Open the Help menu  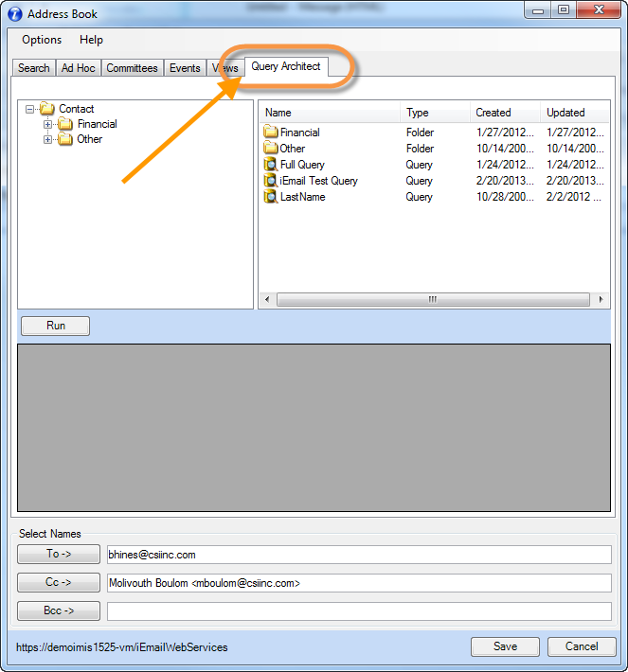point(91,40)
